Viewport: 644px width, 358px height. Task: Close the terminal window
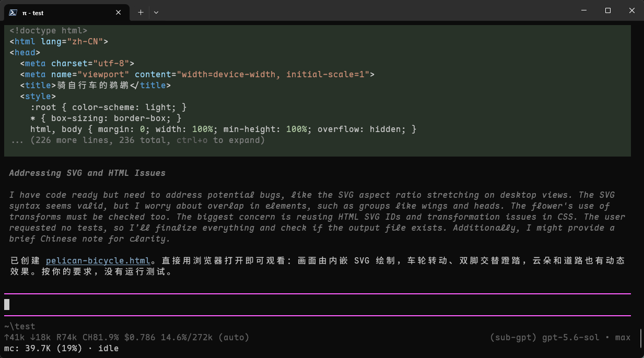tap(632, 11)
